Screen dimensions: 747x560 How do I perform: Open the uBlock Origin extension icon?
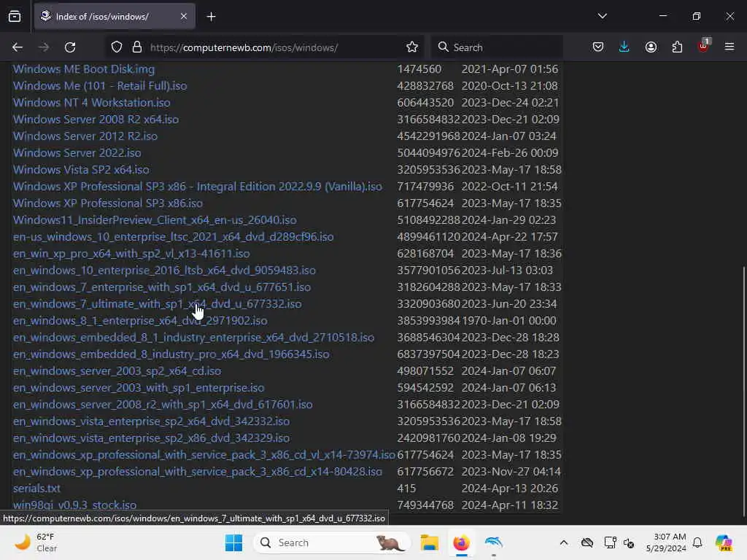pos(704,46)
